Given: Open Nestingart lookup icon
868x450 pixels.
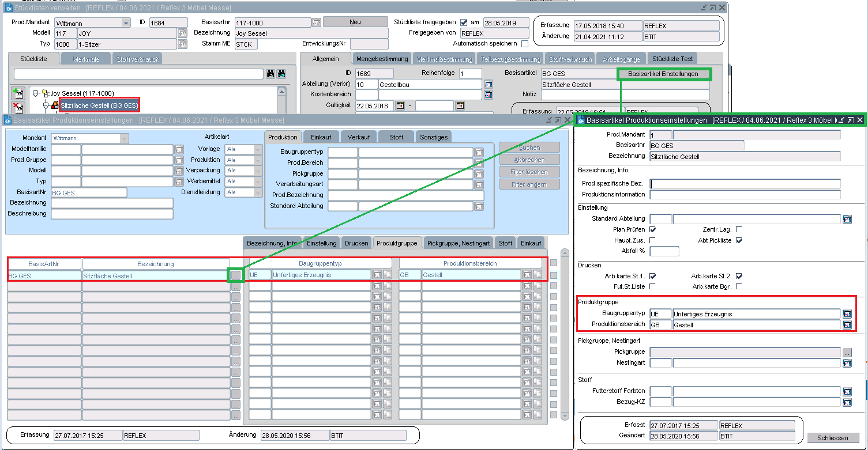Looking at the screenshot, I should click(x=847, y=363).
